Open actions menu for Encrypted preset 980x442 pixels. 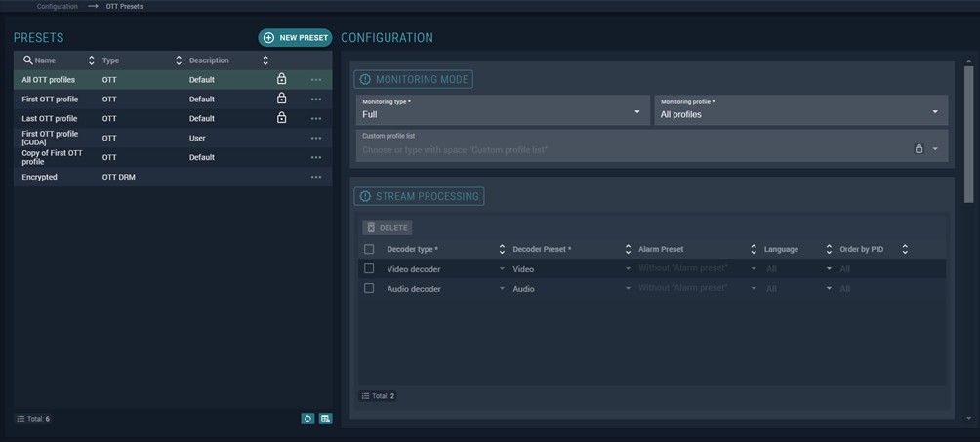315,177
